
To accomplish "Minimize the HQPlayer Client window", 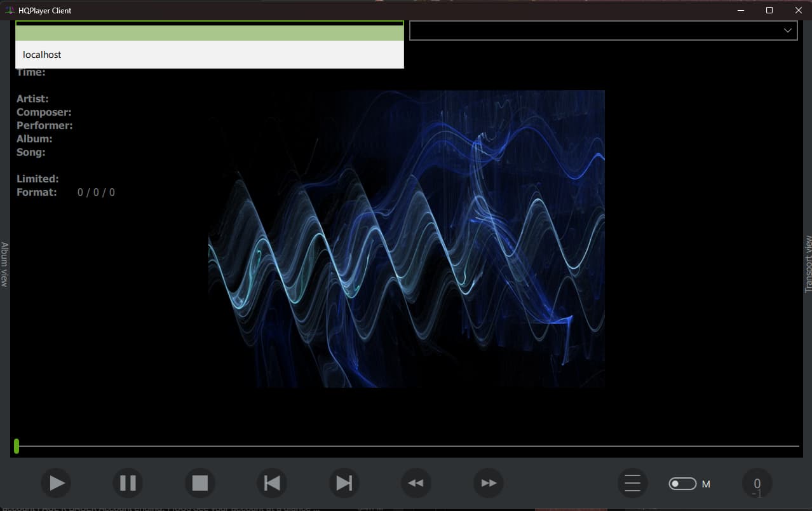I will pos(740,10).
